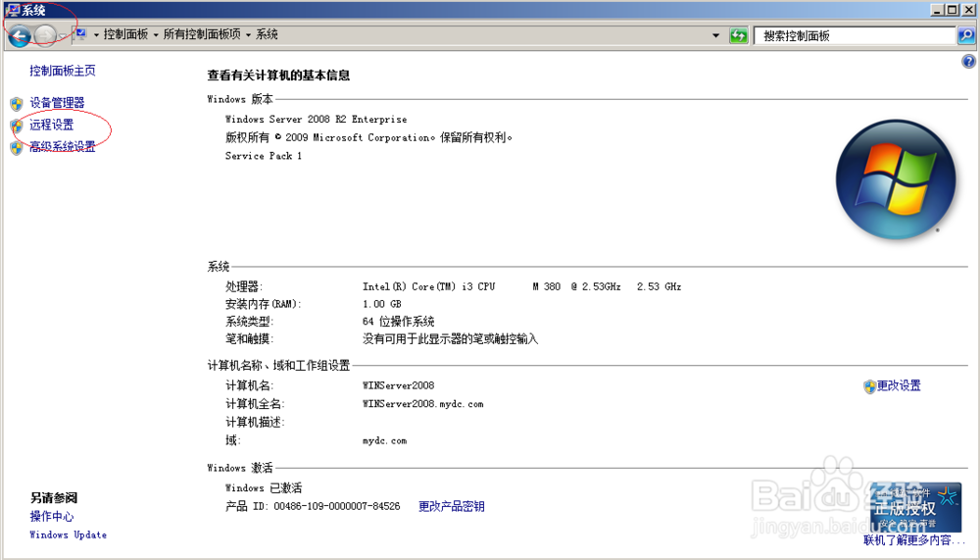The height and width of the screenshot is (560, 980).
Task: Open the address bar history dropdown arrow
Action: (715, 35)
